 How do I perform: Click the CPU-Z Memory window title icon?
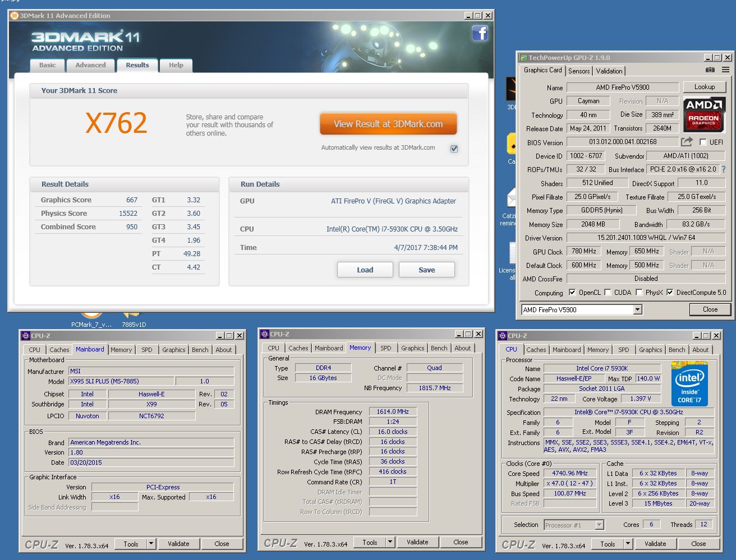(264, 334)
